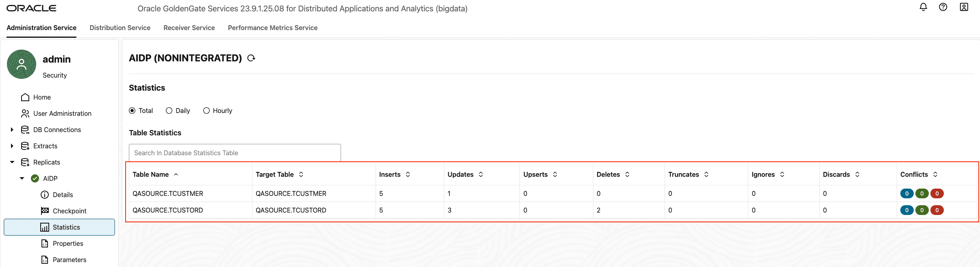Image resolution: width=980 pixels, height=267 pixels.
Task: Open Home in the sidebar
Action: 42,97
